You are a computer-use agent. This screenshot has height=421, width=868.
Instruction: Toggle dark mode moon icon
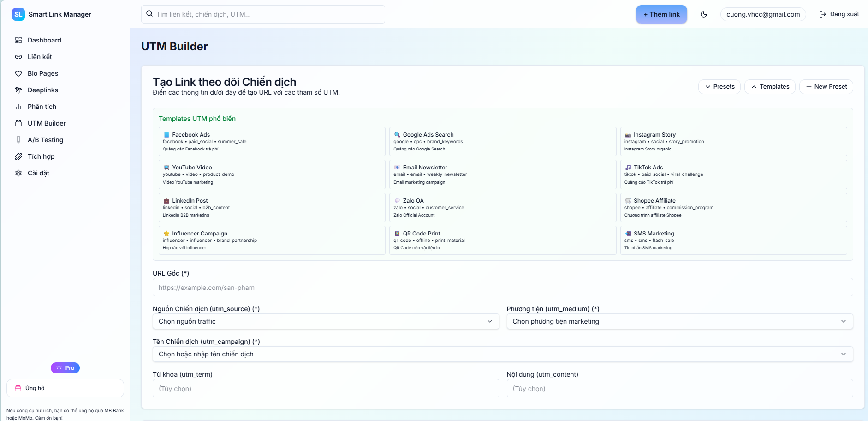click(703, 14)
